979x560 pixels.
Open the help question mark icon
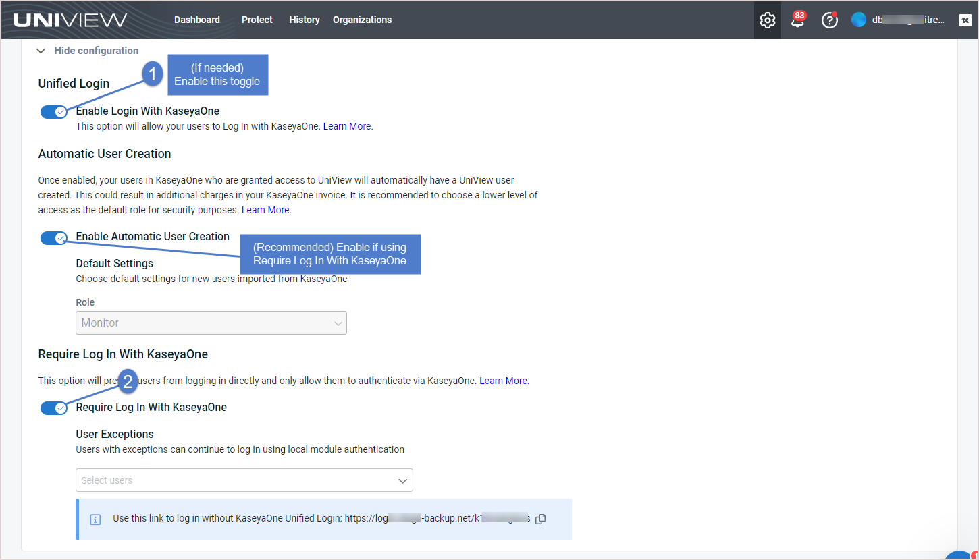829,20
